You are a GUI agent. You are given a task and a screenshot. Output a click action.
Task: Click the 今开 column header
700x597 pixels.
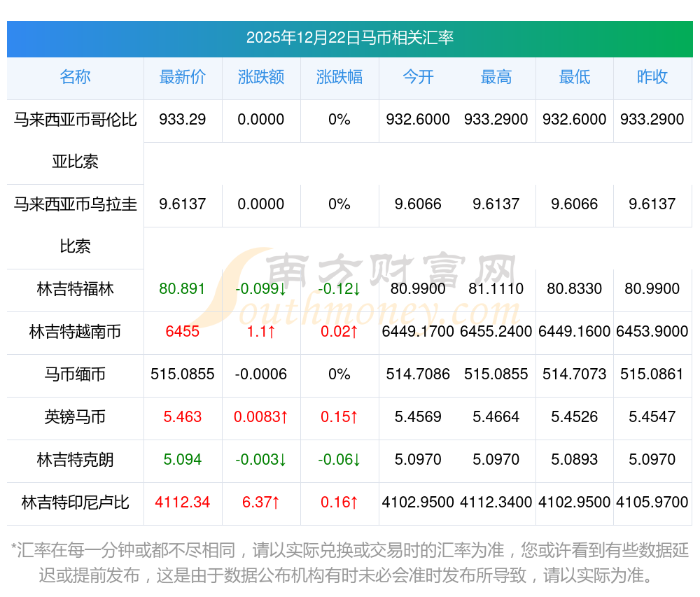(418, 77)
